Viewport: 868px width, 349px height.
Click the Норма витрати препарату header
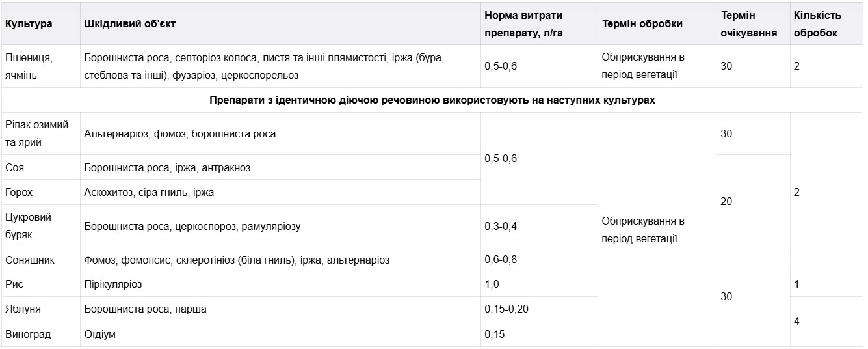tap(523, 24)
